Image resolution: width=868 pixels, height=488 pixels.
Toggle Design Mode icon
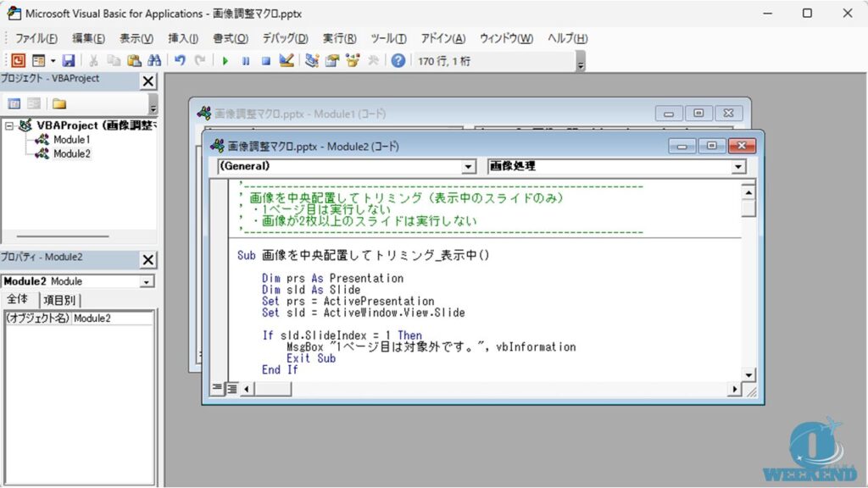click(x=287, y=60)
